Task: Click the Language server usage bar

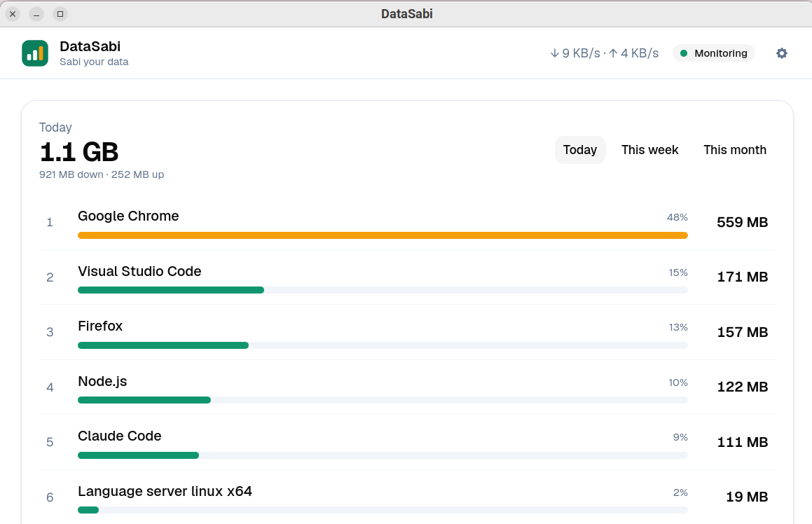Action: point(383,511)
